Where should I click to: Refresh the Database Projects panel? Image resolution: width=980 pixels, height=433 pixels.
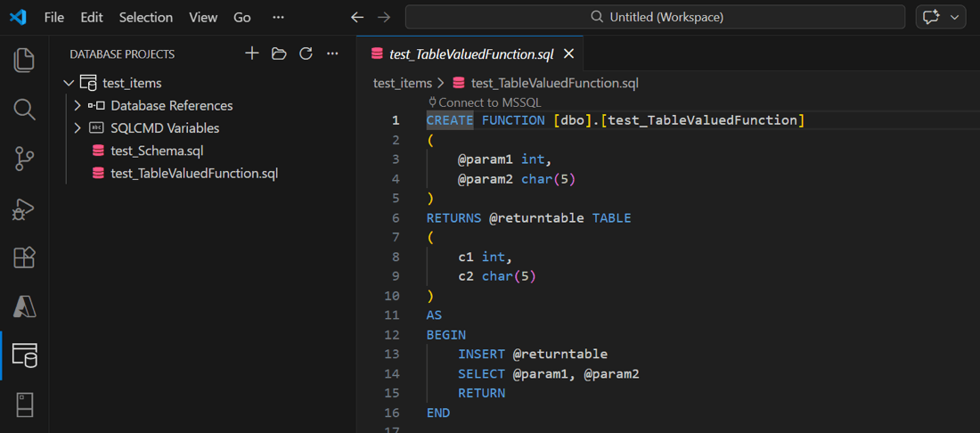tap(306, 54)
